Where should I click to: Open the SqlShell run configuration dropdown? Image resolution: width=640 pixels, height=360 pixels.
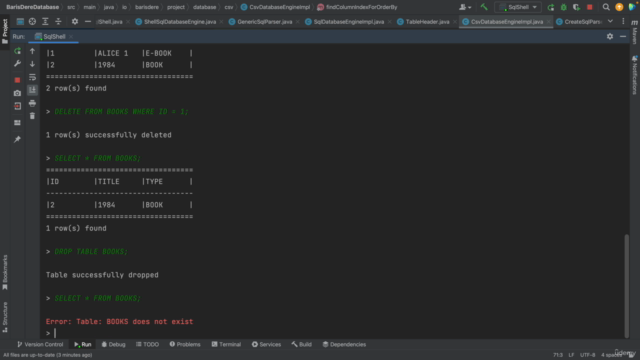[x=518, y=7]
